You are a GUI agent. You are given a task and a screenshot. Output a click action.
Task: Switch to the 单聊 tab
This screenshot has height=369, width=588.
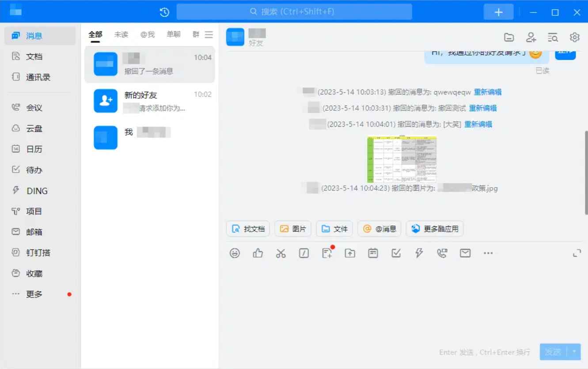coord(173,34)
